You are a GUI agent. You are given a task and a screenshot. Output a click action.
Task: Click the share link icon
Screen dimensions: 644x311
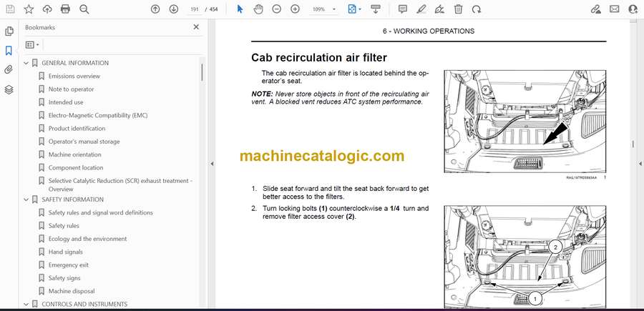coord(595,9)
